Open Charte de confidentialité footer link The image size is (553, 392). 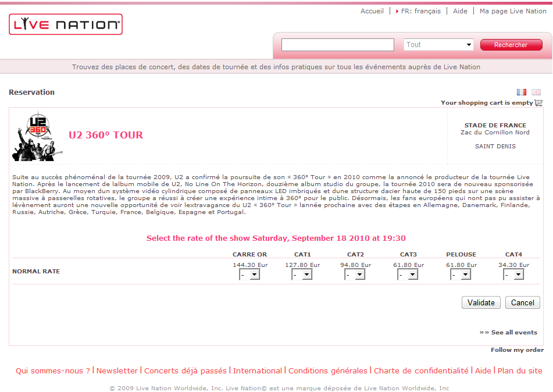pyautogui.click(x=421, y=371)
